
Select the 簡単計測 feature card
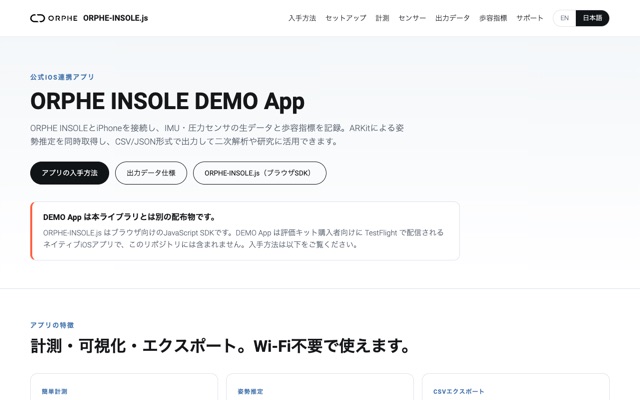tap(124, 387)
